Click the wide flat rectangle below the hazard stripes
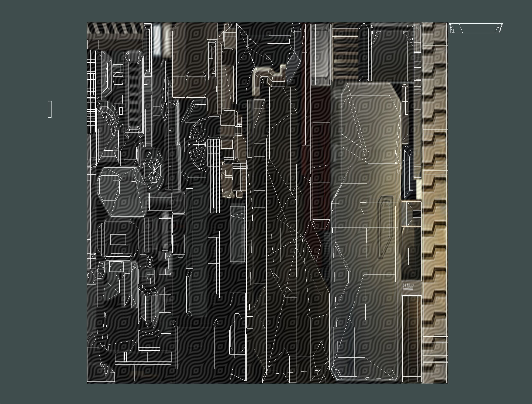Image resolution: width=532 pixels, height=404 pixels. click(x=115, y=44)
